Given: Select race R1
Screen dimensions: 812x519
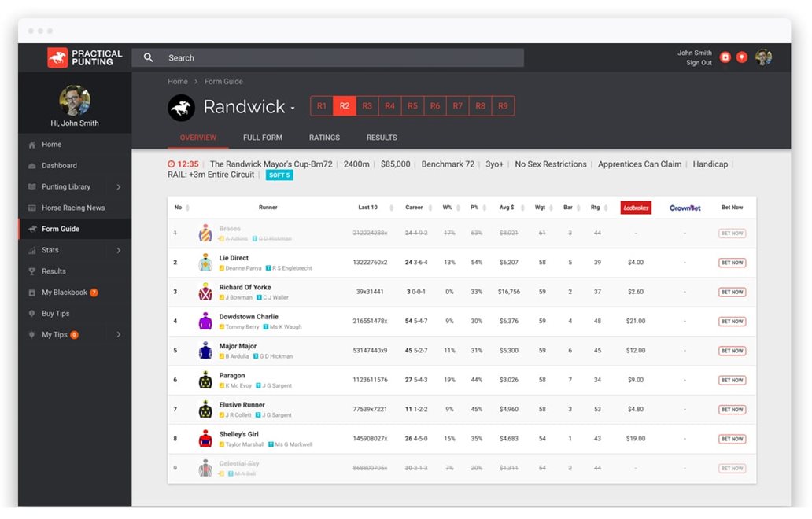Looking at the screenshot, I should tap(322, 105).
